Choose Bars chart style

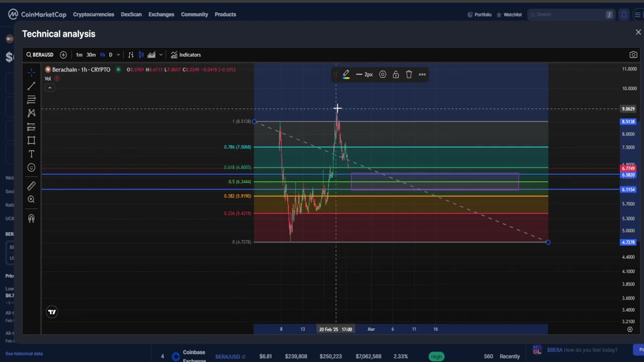pos(131,55)
